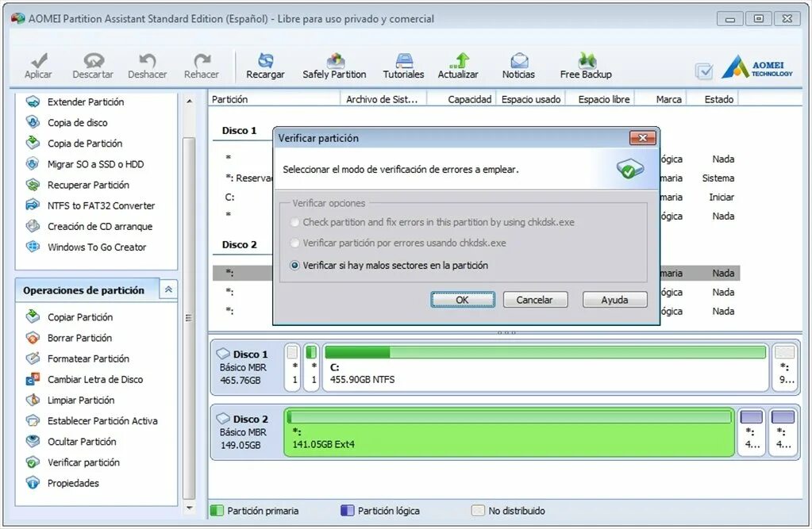Select the *: Reservado row in Disco 1
Viewport: 812px width, 529px height.
(x=242, y=178)
